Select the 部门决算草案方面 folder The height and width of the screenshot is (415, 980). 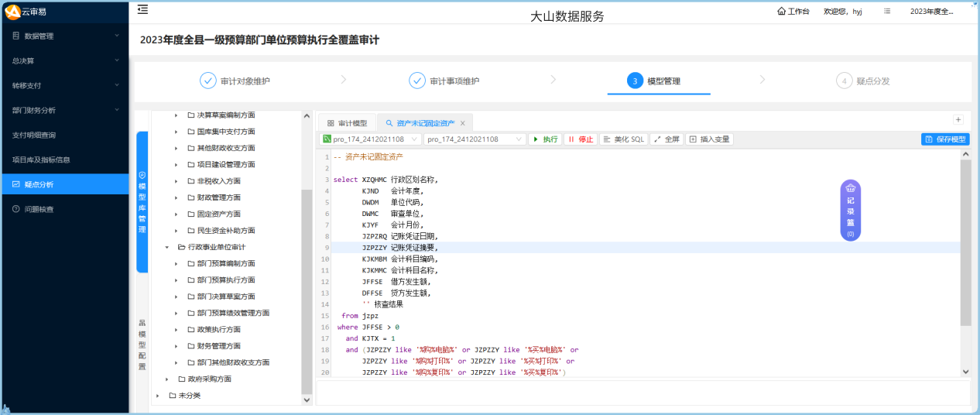pyautogui.click(x=221, y=297)
